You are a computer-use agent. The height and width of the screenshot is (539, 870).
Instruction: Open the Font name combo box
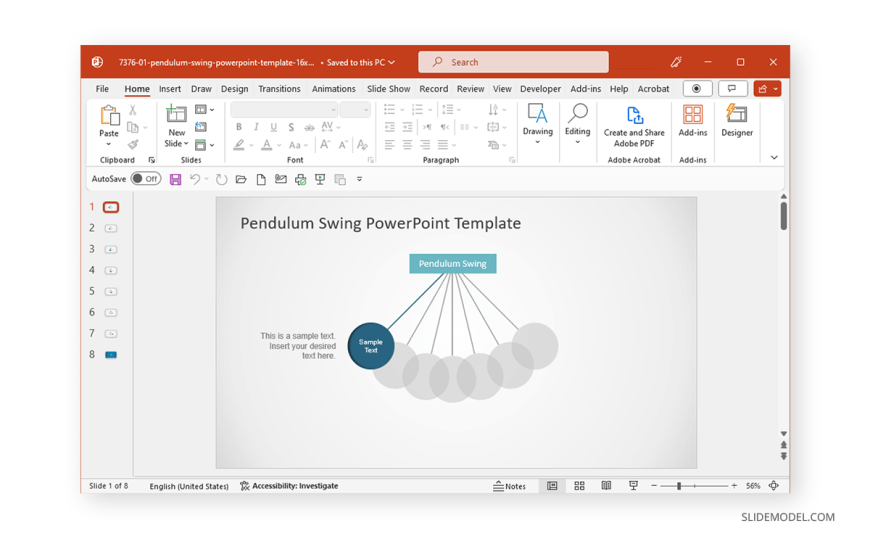click(284, 110)
